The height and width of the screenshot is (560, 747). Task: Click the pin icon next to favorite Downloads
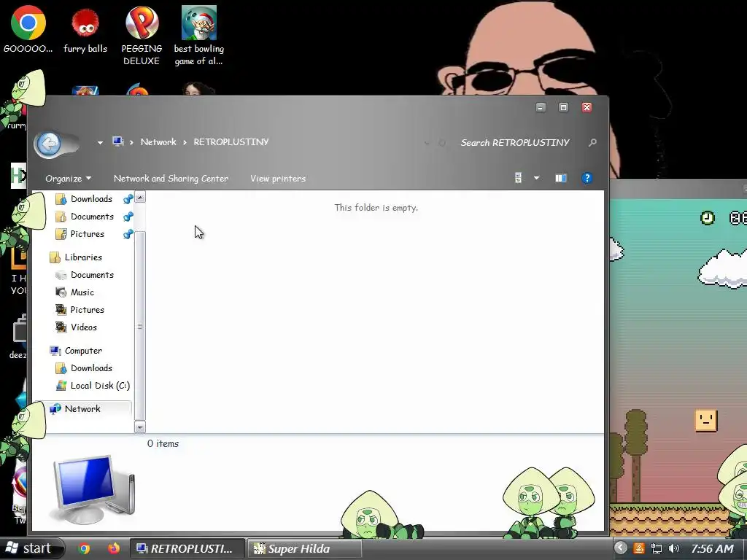[128, 199]
